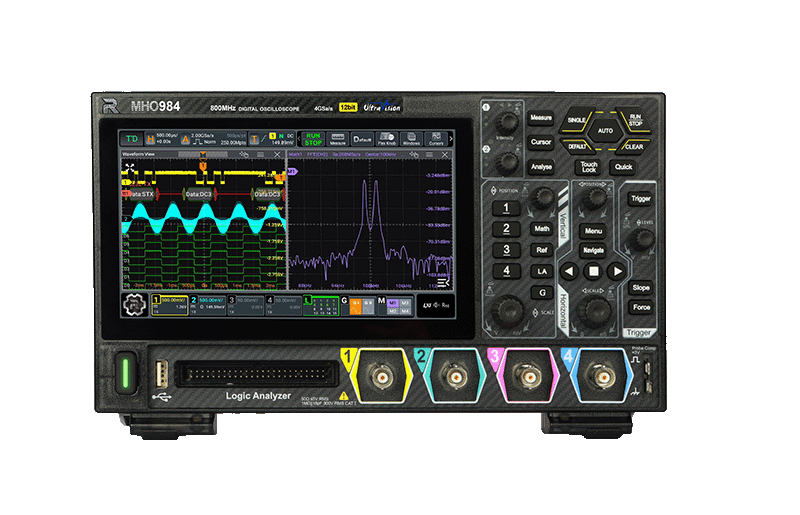Screen dimensions: 800x515
Task: Click the SINGLE trigger button
Action: click(x=577, y=120)
